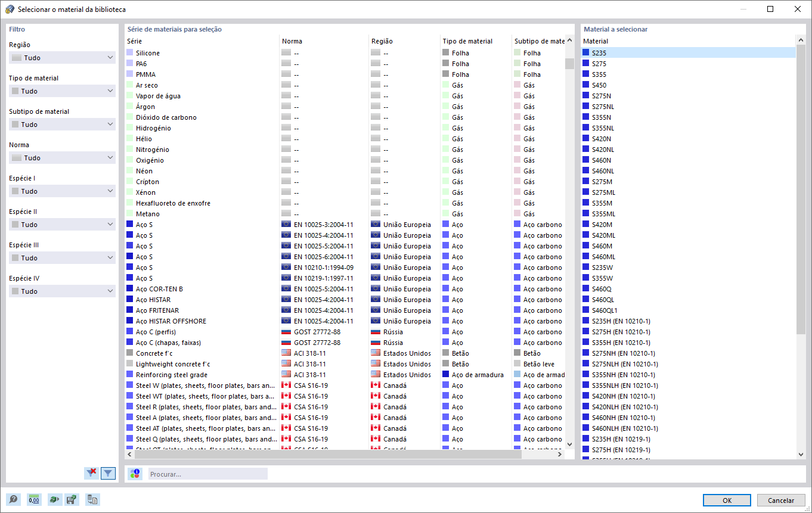
Task: Open the Norma filter dropdown
Action: tap(62, 158)
